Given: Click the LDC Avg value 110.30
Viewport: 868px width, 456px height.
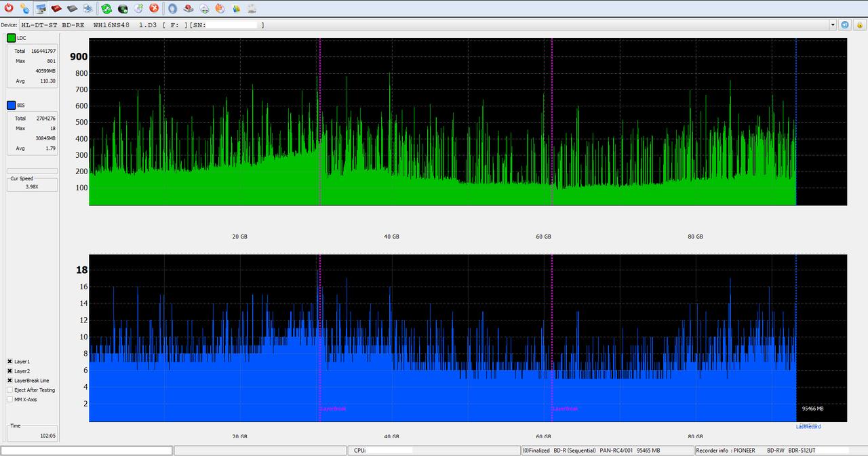Looking at the screenshot, I should point(48,81).
